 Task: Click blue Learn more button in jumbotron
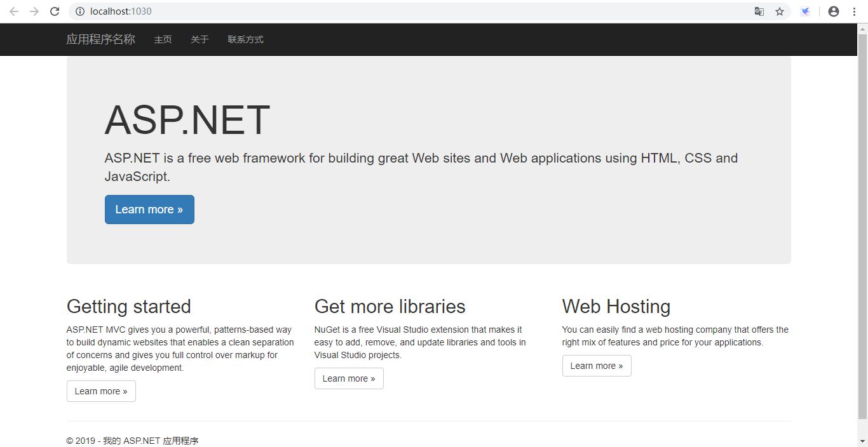[149, 210]
